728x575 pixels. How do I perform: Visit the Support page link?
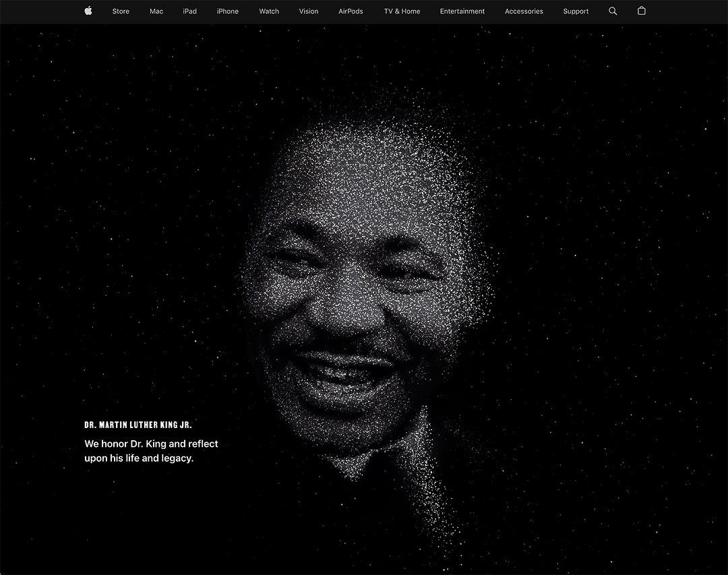pos(576,11)
